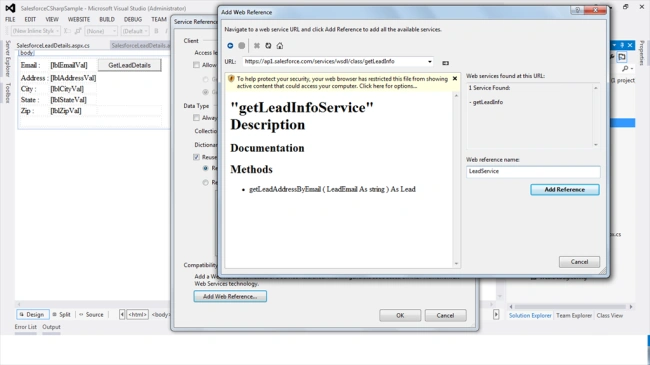650x365 pixels.
Task: Switch to Team Explorer tab
Action: coord(574,315)
